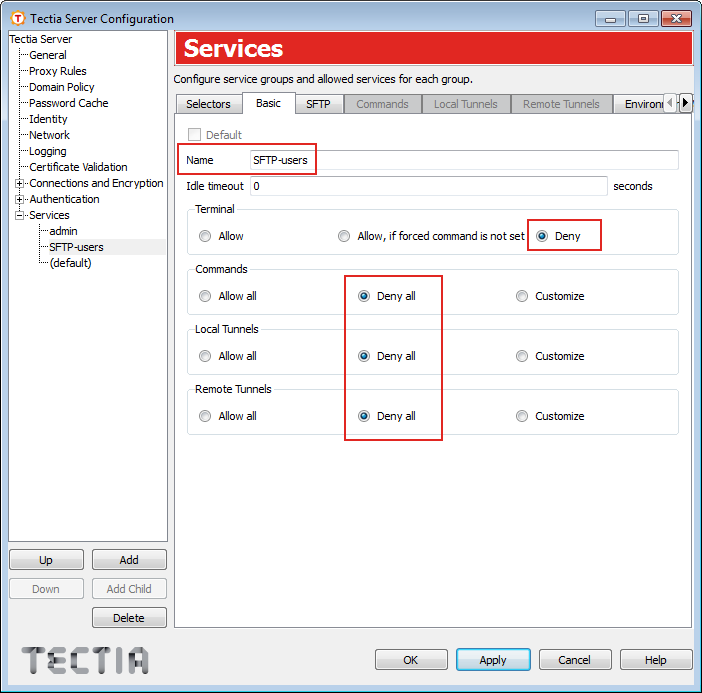Expand Connections and Encryption node
The image size is (702, 693).
[19, 183]
